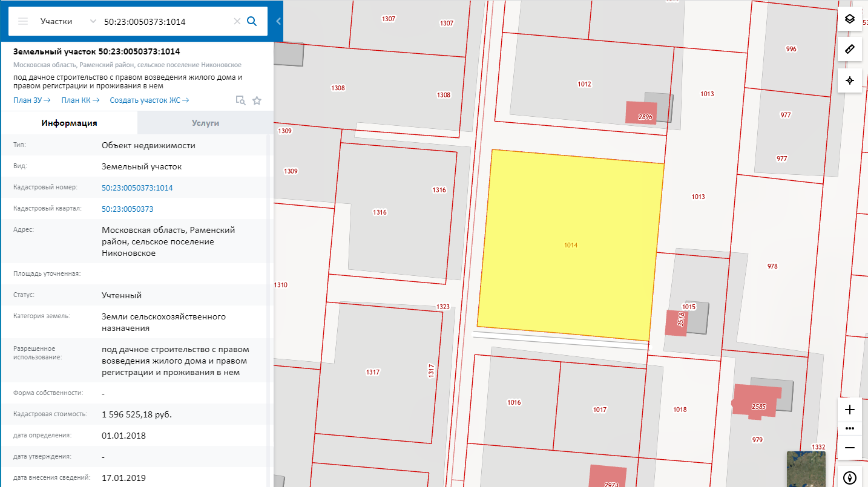Screen dimensions: 868x487
Task: Click the find-on-map icon beside star
Action: tap(240, 100)
